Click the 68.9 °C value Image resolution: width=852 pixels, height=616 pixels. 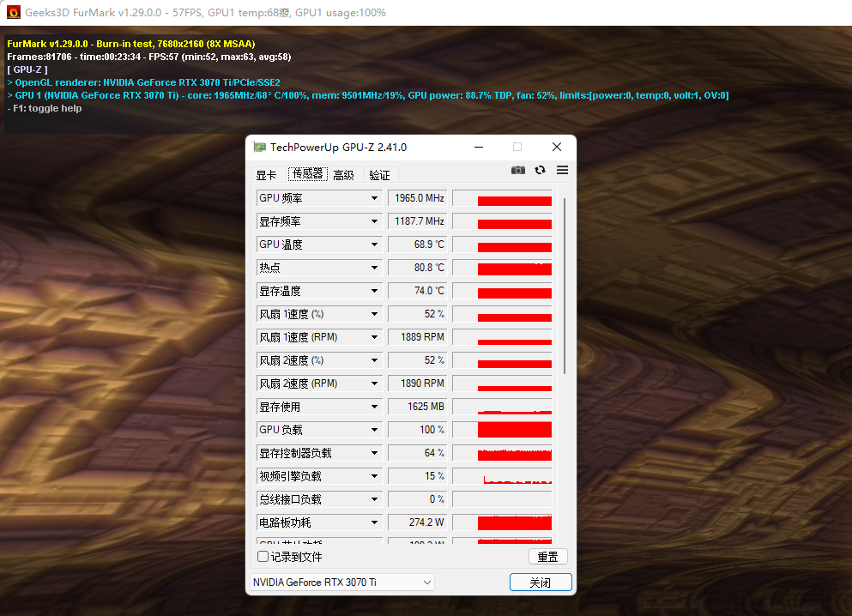click(x=417, y=245)
